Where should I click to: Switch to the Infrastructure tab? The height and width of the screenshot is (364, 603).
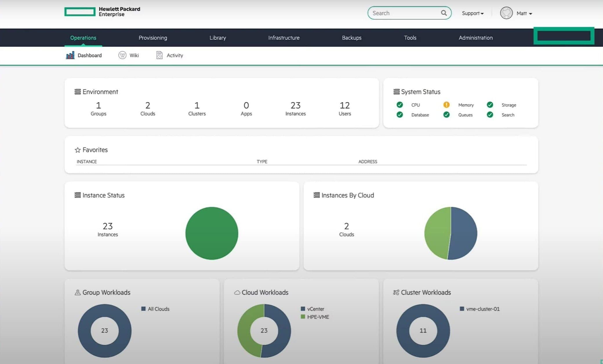(x=284, y=38)
